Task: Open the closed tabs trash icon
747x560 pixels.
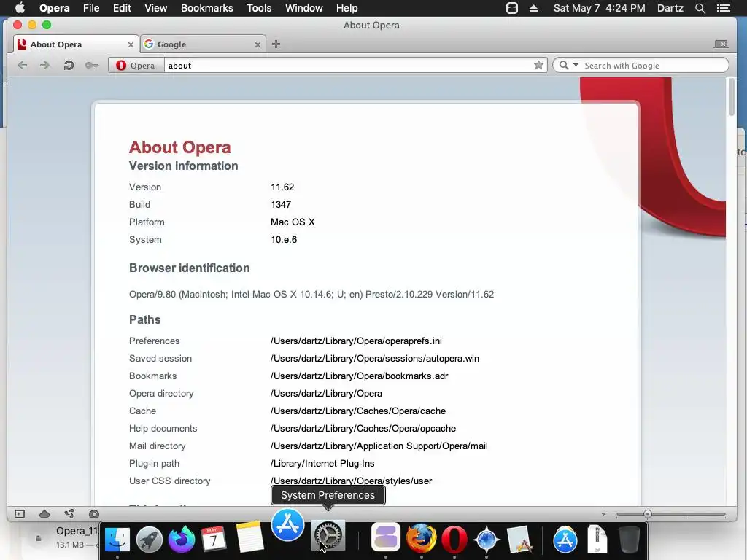Action: pyautogui.click(x=721, y=44)
